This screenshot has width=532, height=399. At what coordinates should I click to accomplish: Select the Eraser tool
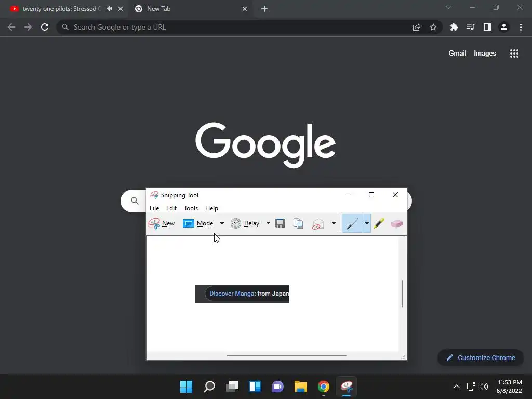396,223
